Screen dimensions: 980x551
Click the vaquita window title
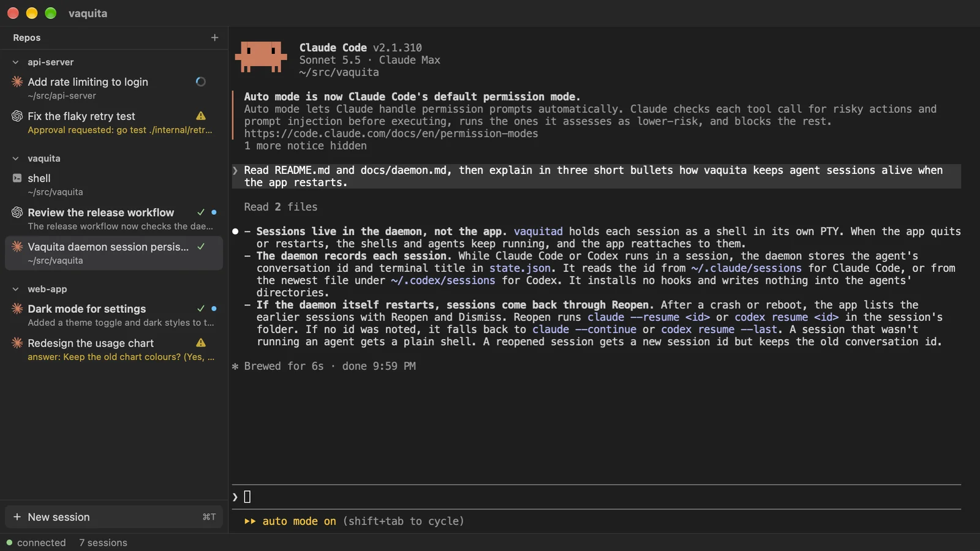point(88,13)
